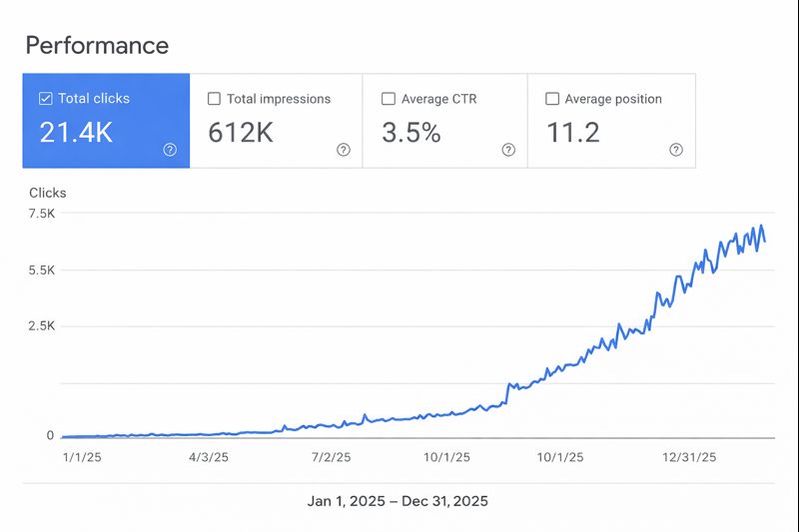This screenshot has width=799, height=532.
Task: Check the Average position checkbox
Action: (552, 99)
